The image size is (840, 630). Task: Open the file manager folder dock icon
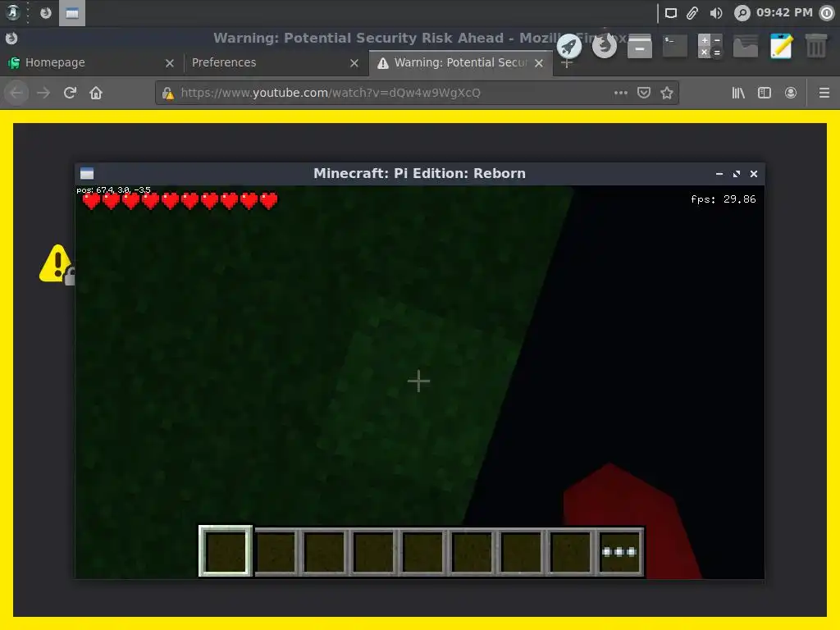[x=746, y=46]
